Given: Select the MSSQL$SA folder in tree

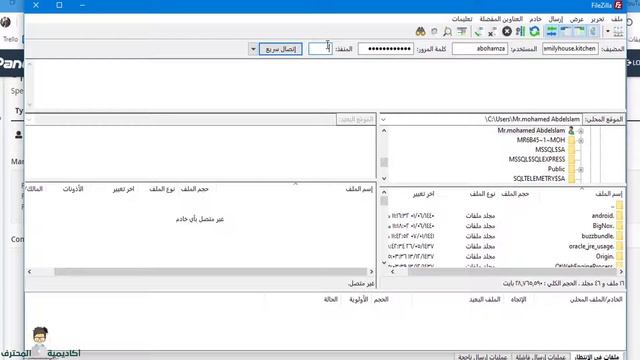Looking at the screenshot, I should 550,150.
